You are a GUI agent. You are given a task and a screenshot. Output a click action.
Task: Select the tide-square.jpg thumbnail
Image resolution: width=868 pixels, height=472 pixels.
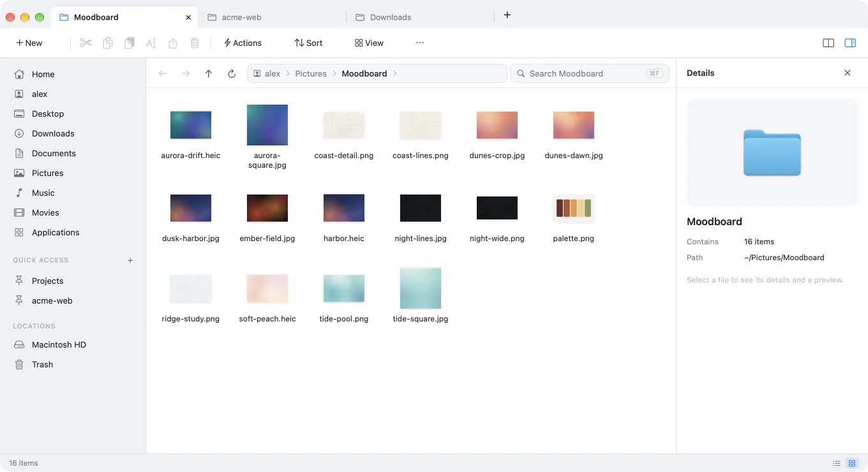(x=421, y=288)
